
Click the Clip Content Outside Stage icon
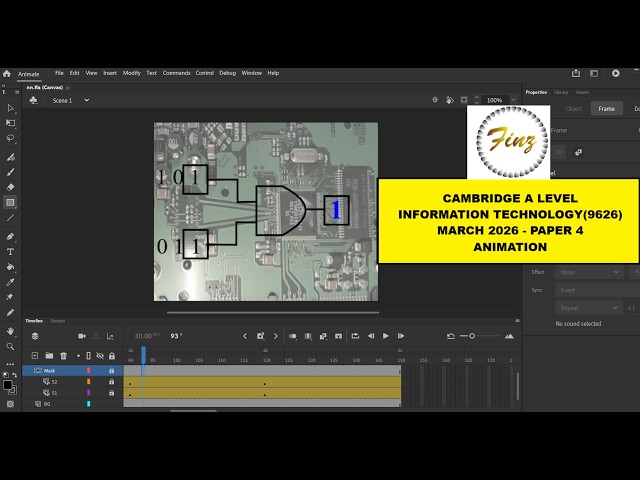tap(464, 100)
